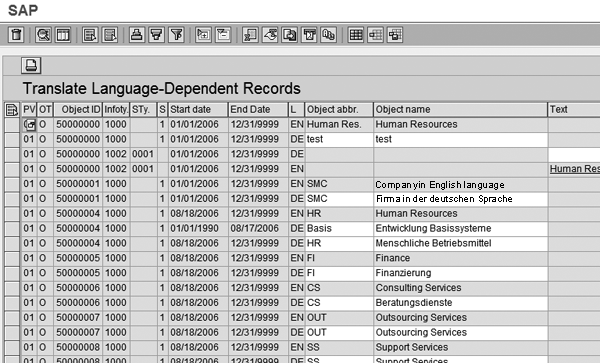Select row marker for Human Res. EN row
The image size is (600, 363).
12,125
